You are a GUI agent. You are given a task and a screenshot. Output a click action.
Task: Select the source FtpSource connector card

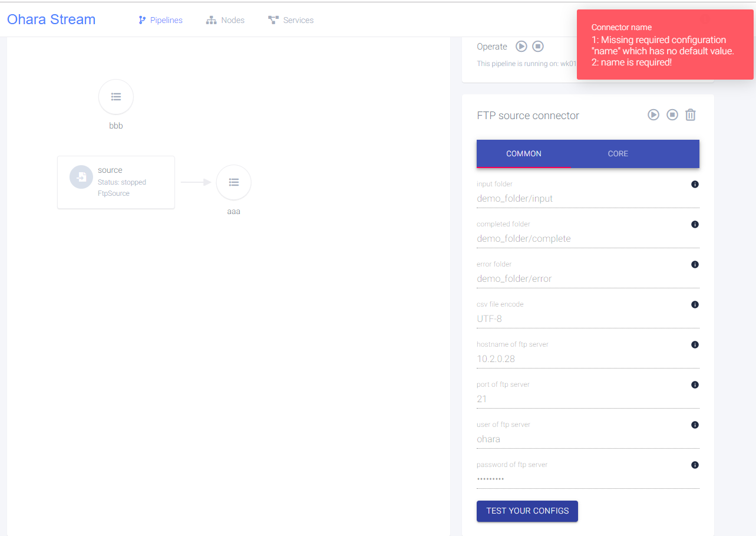click(x=116, y=182)
